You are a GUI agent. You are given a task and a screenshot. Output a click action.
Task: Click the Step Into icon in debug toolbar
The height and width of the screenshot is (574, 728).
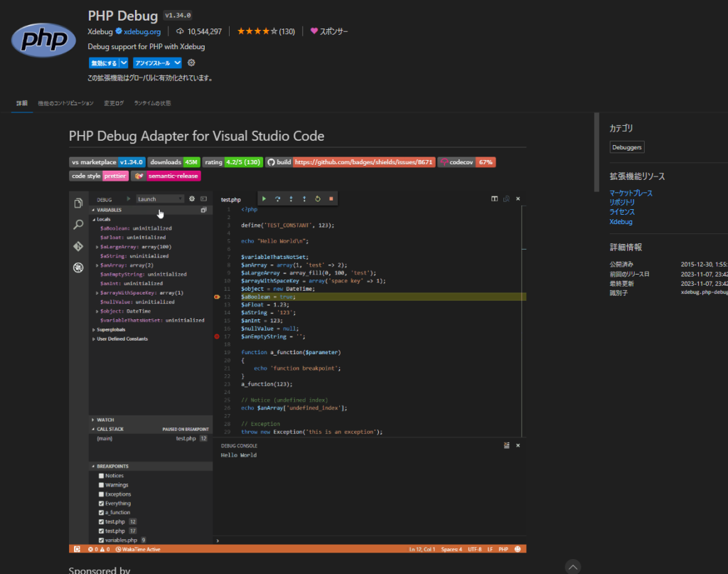pos(291,198)
